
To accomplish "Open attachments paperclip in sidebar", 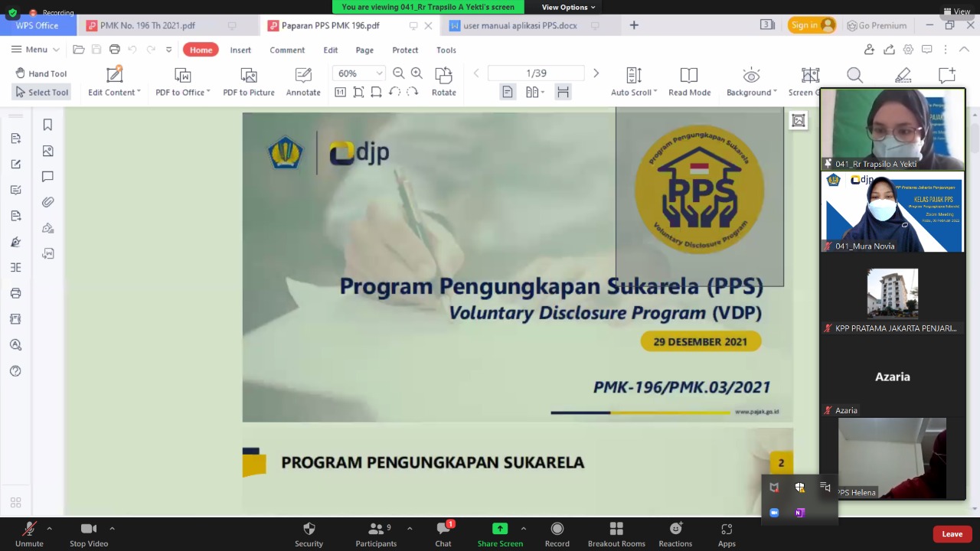I will pyautogui.click(x=47, y=202).
